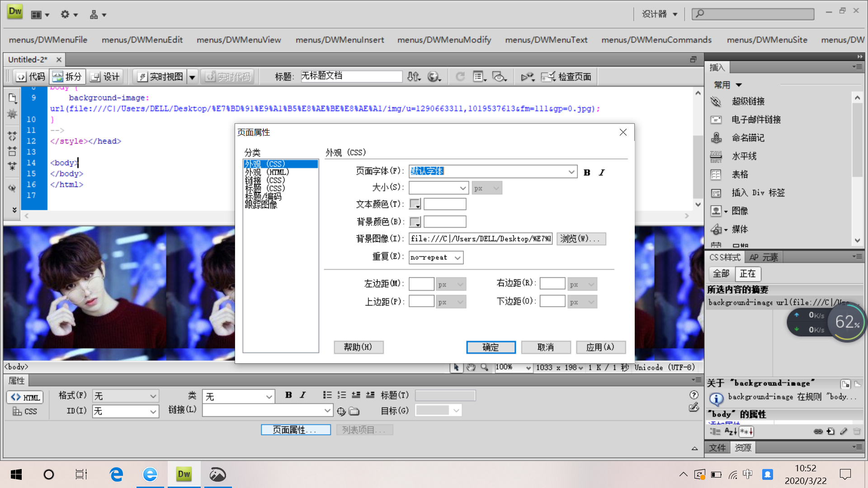Image resolution: width=868 pixels, height=488 pixels.
Task: Open the 文本颜色 color picker
Action: click(414, 204)
